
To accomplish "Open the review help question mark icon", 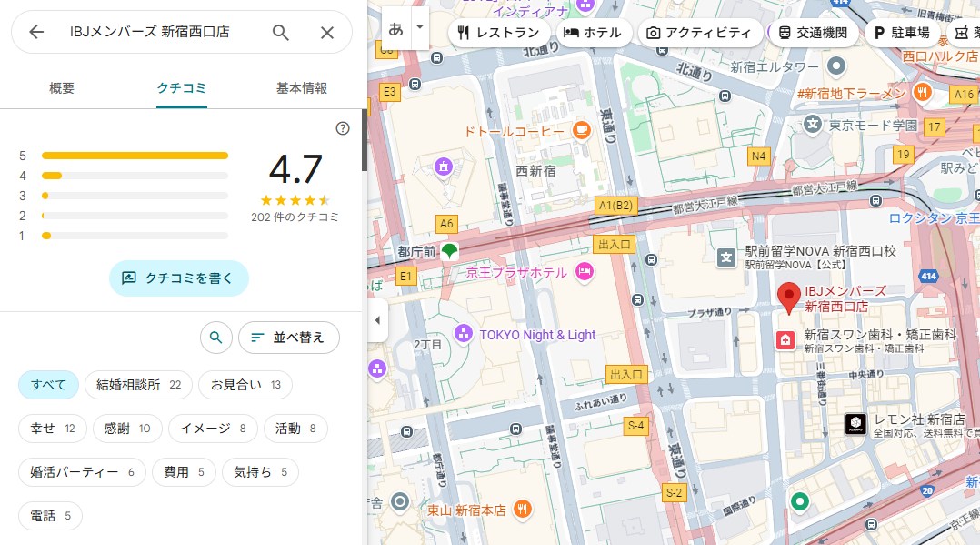I will click(x=343, y=128).
